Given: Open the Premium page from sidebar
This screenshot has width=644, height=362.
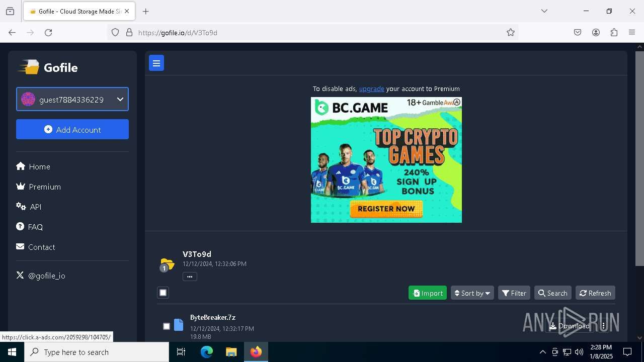Looking at the screenshot, I should 39,187.
